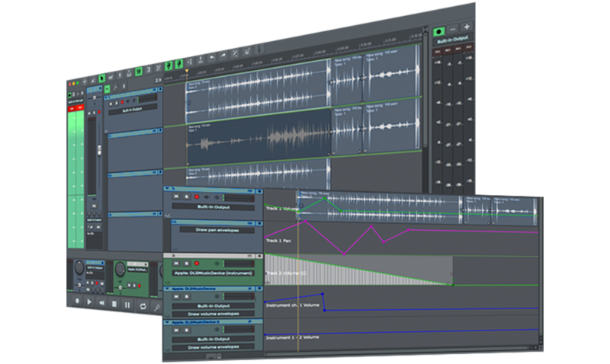The height and width of the screenshot is (364, 610).
Task: Click the loop icon in the transport bar
Action: tap(141, 305)
